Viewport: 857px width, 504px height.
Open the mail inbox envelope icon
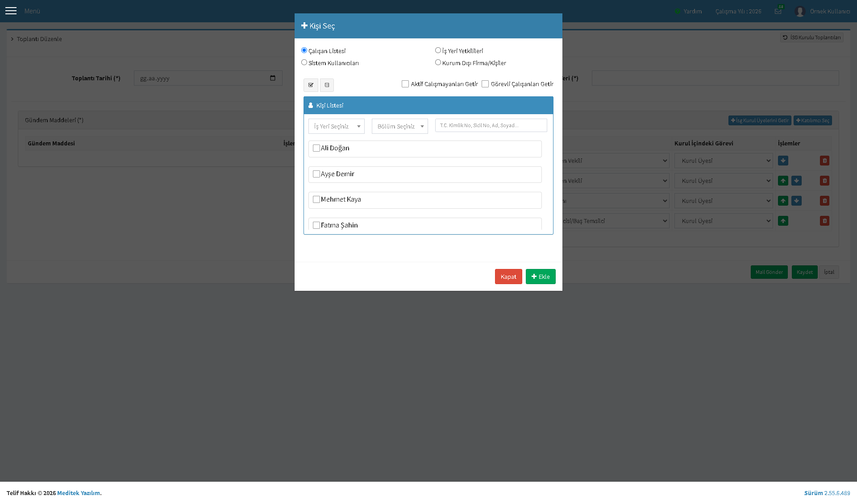(778, 11)
